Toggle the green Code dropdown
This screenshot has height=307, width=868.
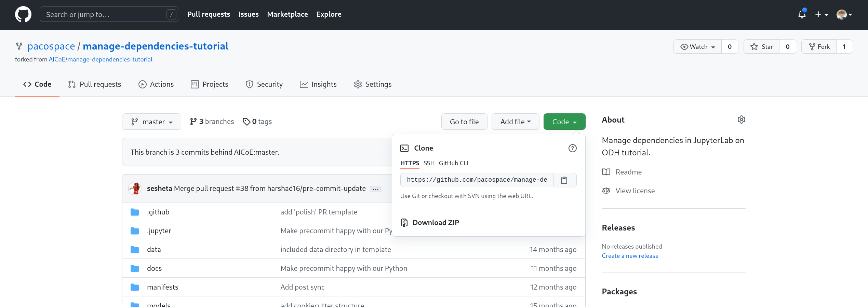pyautogui.click(x=564, y=122)
